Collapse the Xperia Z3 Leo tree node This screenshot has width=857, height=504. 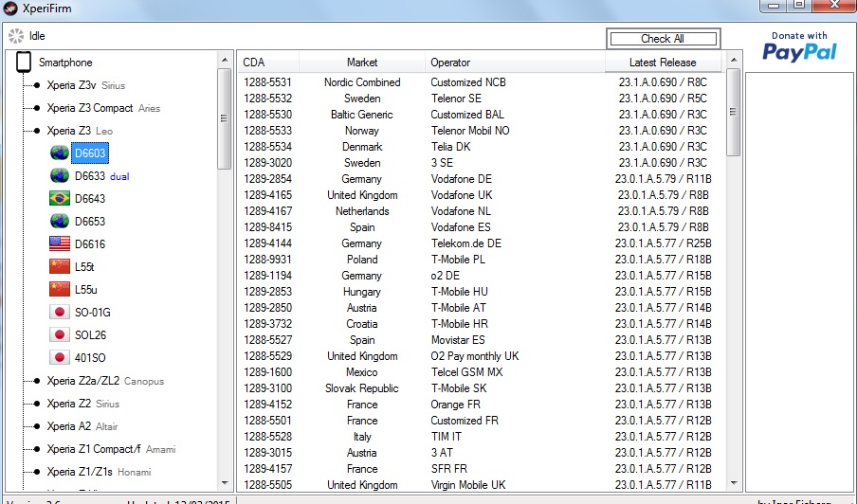(x=37, y=131)
